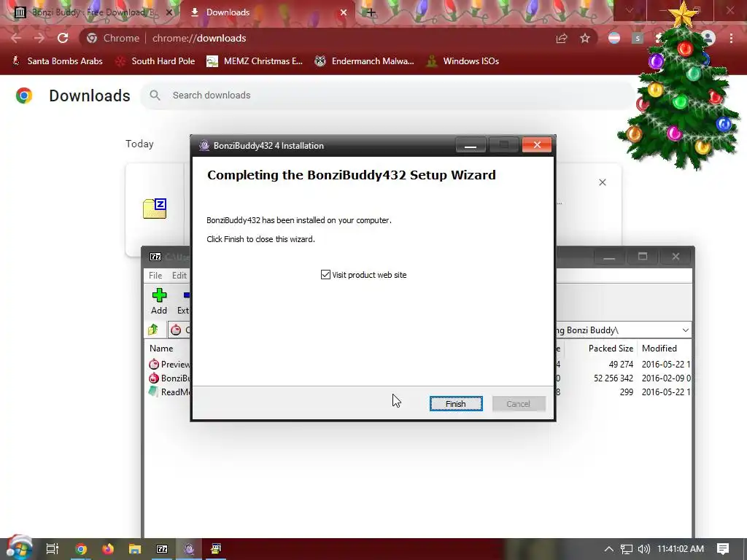The height and width of the screenshot is (560, 747).
Task: Open Edit menu in 7-Zip window
Action: (x=179, y=275)
